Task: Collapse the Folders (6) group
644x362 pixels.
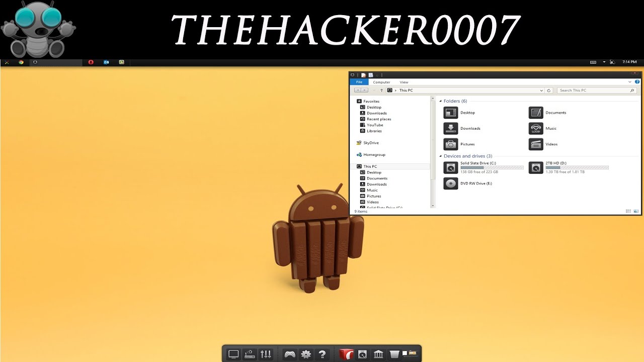Action: click(x=441, y=101)
